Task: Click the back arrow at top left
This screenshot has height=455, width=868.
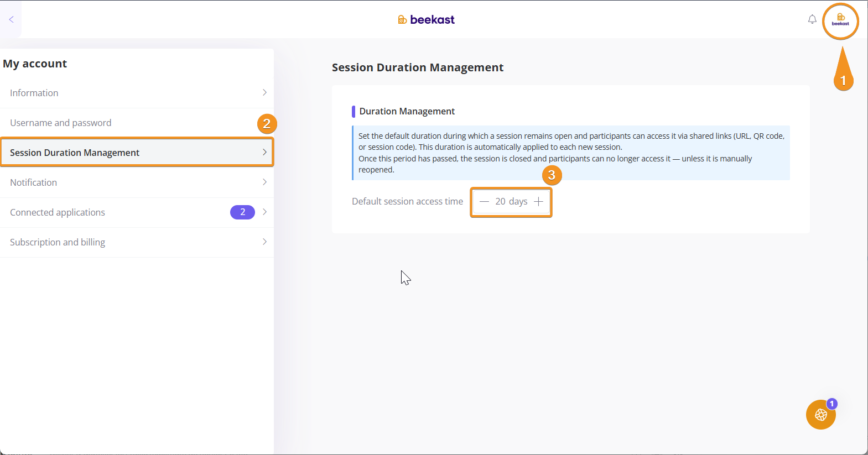Action: (x=11, y=19)
